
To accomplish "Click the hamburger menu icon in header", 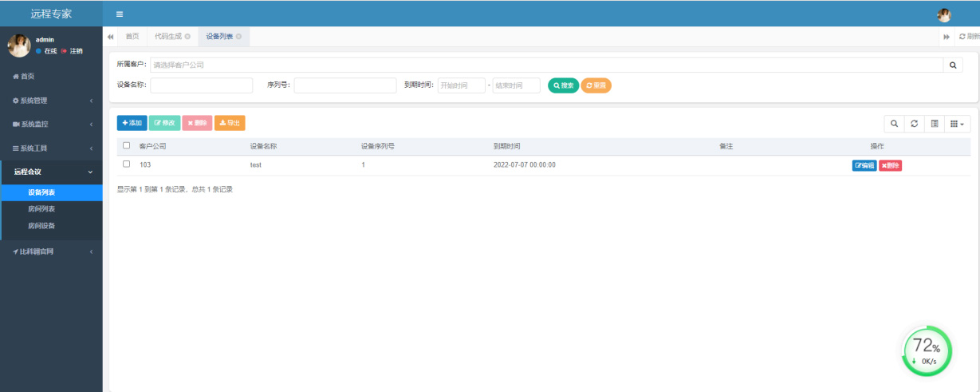I will (120, 14).
